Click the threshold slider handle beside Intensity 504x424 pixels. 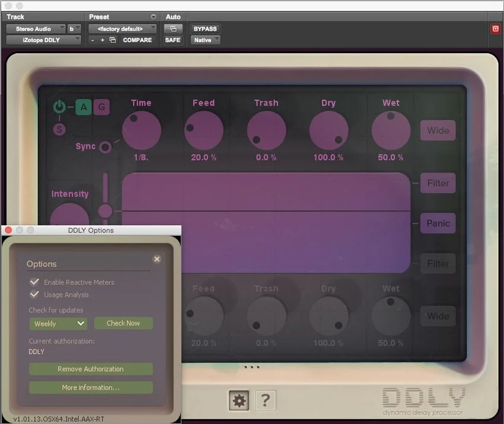pyautogui.click(x=105, y=211)
